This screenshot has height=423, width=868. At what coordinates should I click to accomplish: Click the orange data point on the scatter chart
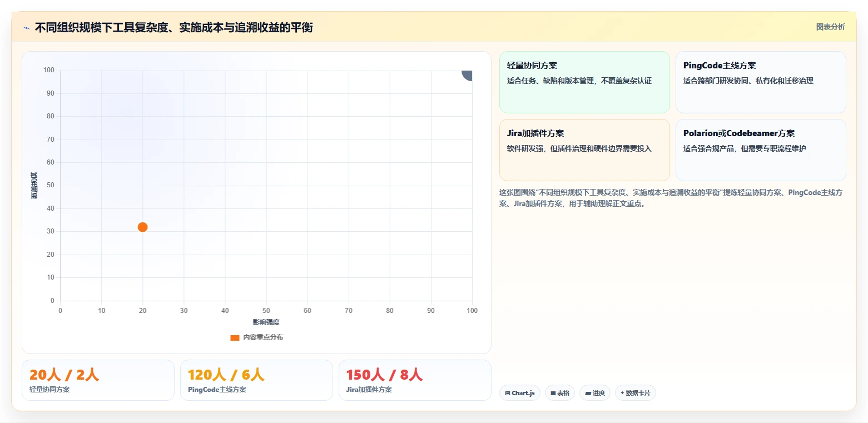(142, 227)
